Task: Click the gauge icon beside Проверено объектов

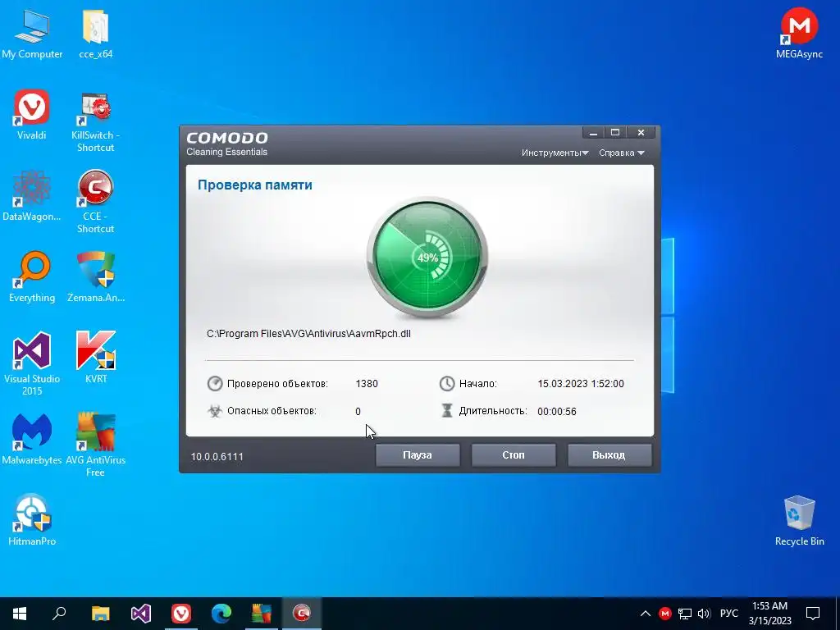Action: click(215, 384)
